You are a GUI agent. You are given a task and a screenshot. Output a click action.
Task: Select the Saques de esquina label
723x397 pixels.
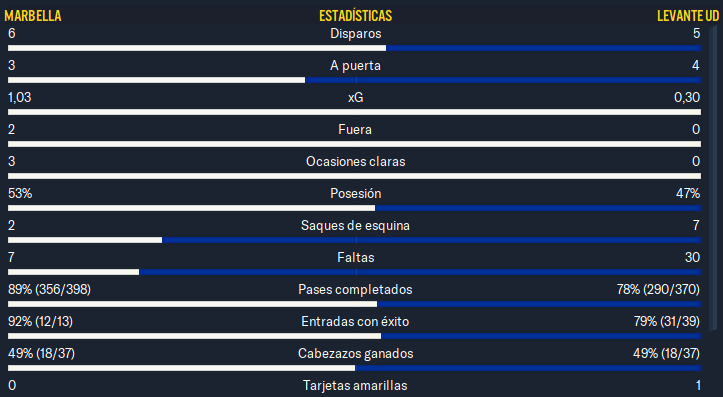(x=355, y=225)
